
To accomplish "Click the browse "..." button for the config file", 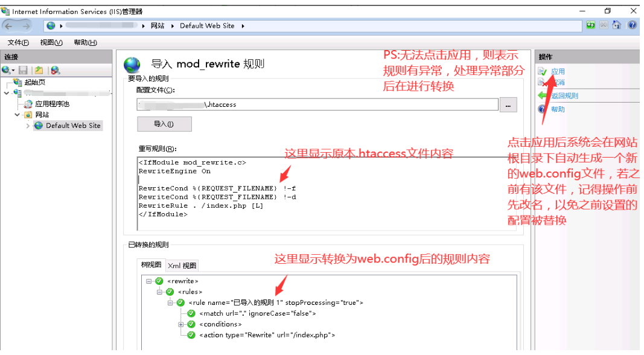I will click(508, 104).
